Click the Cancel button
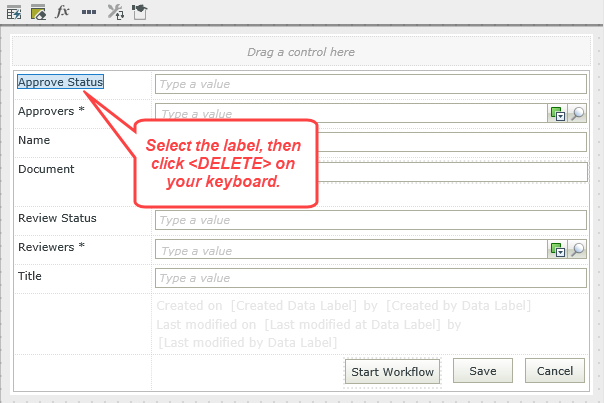The image size is (604, 403). [x=555, y=371]
